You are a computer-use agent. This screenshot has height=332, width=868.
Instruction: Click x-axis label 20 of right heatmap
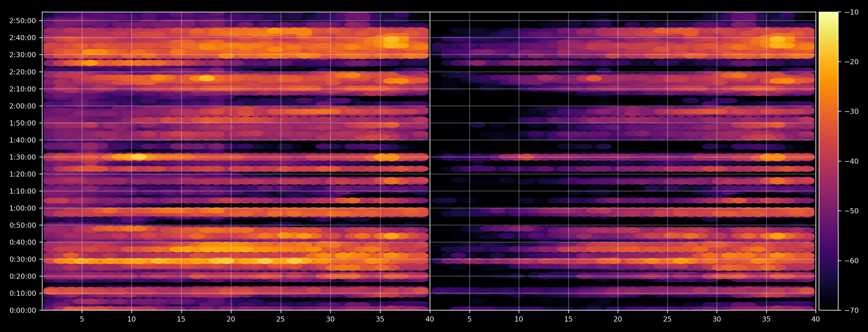pos(618,319)
